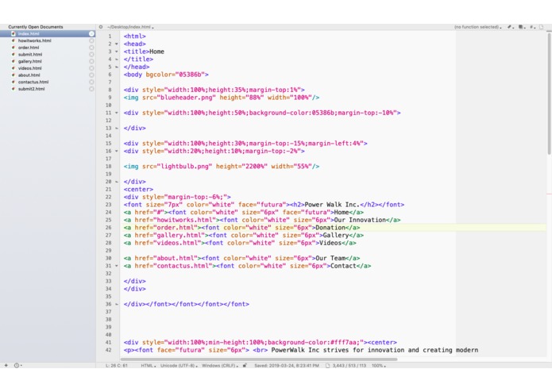Click the Power Walk Inc. heading text on line 23

click(332, 205)
